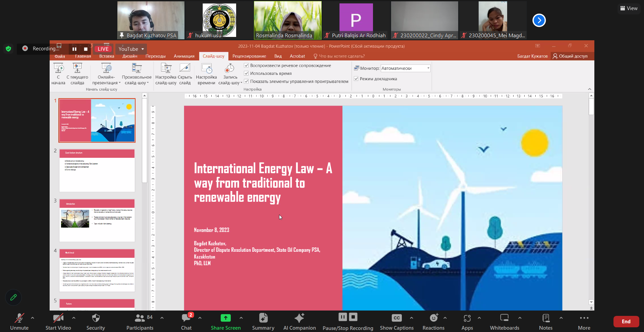Open the meeting Summary icon
The height and width of the screenshot is (332, 644).
(x=263, y=318)
